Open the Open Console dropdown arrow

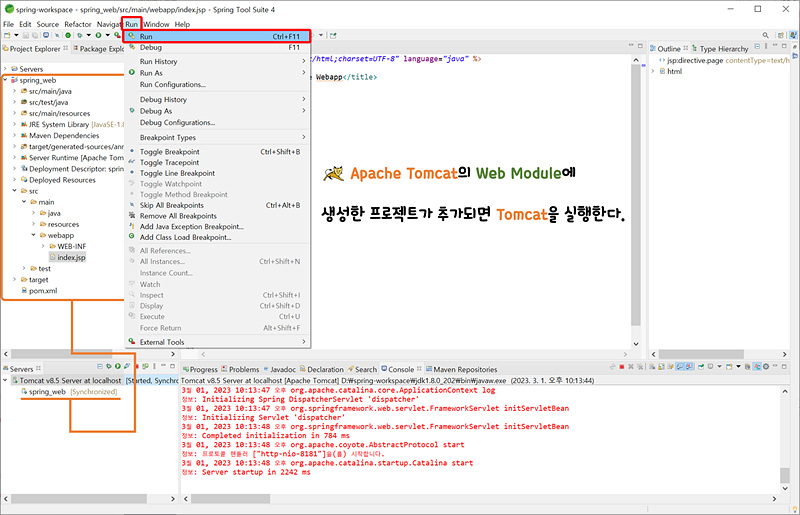click(x=738, y=366)
